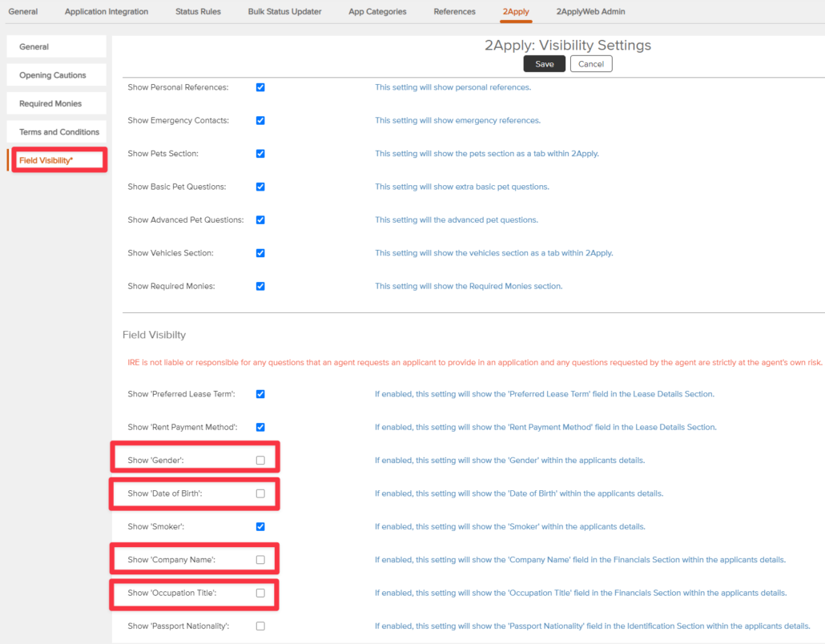
Task: Select the App Categories tab
Action: click(x=377, y=11)
